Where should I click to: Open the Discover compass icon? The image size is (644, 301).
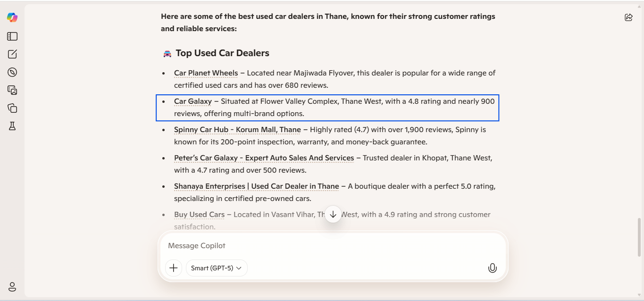(12, 72)
